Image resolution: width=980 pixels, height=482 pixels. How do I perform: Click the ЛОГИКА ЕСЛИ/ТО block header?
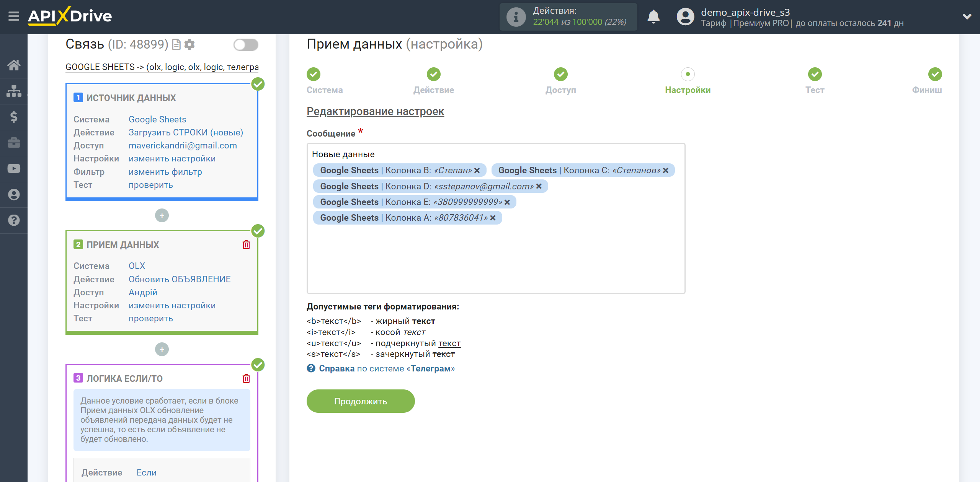point(124,379)
